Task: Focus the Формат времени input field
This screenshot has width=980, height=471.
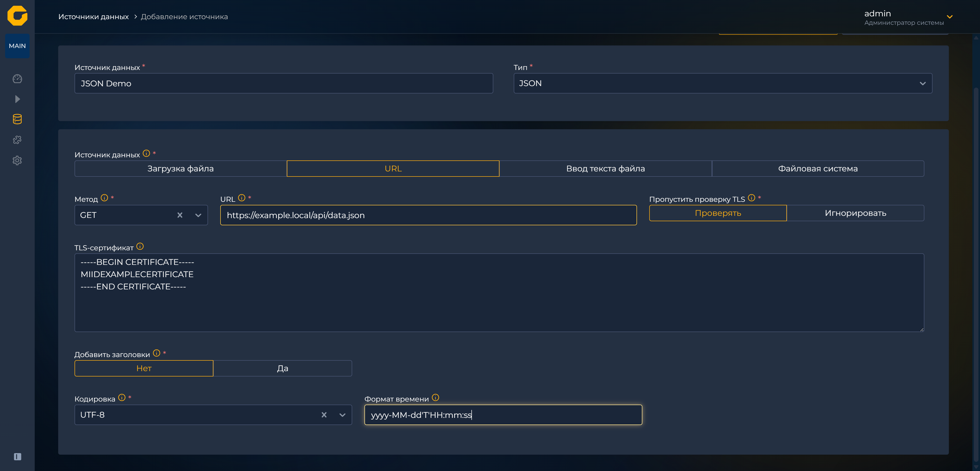Action: tap(503, 415)
